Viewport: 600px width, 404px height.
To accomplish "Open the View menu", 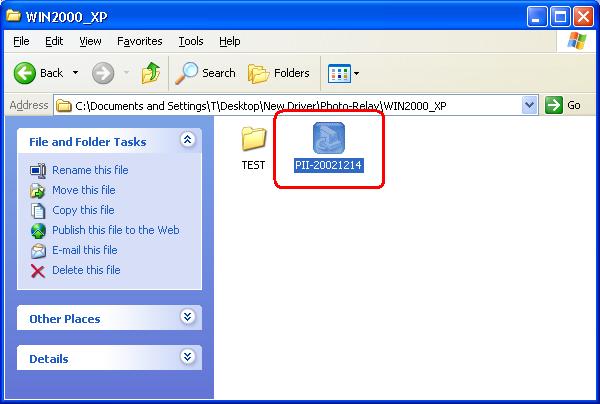I will 90,41.
